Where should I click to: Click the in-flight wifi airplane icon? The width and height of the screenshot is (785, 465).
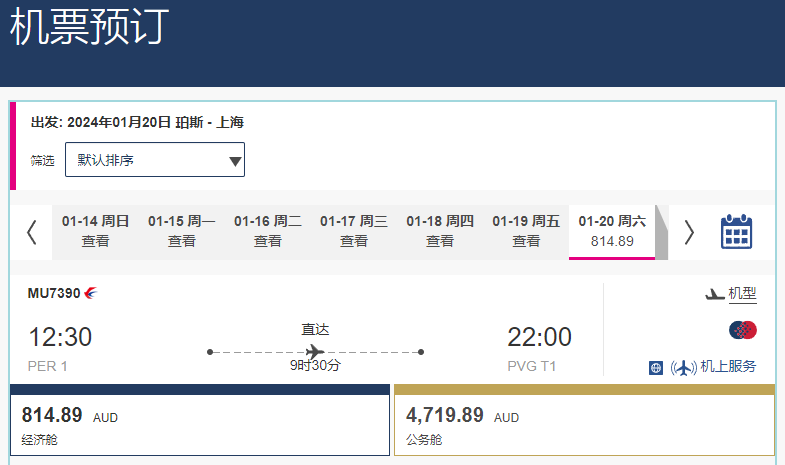(x=683, y=368)
